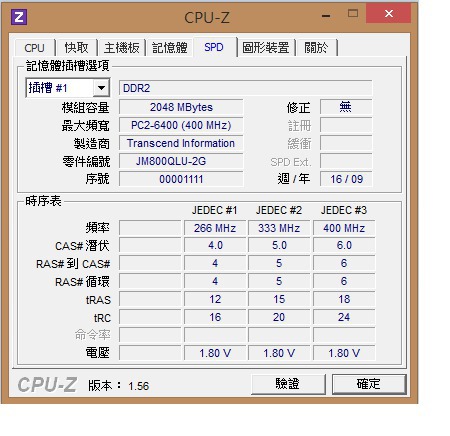Click the JEDEC #3 voltage 1.80 V
Screen dimensions: 450x436
point(344,353)
